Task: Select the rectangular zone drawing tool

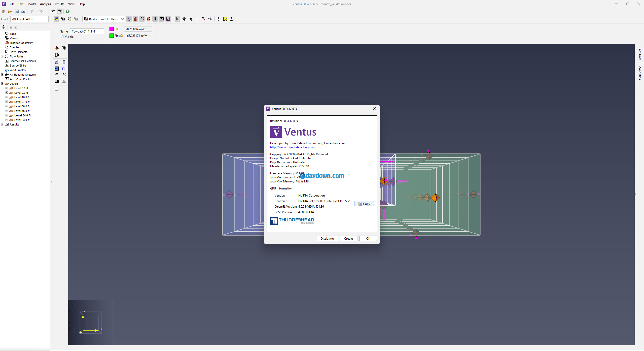Action: [64, 62]
